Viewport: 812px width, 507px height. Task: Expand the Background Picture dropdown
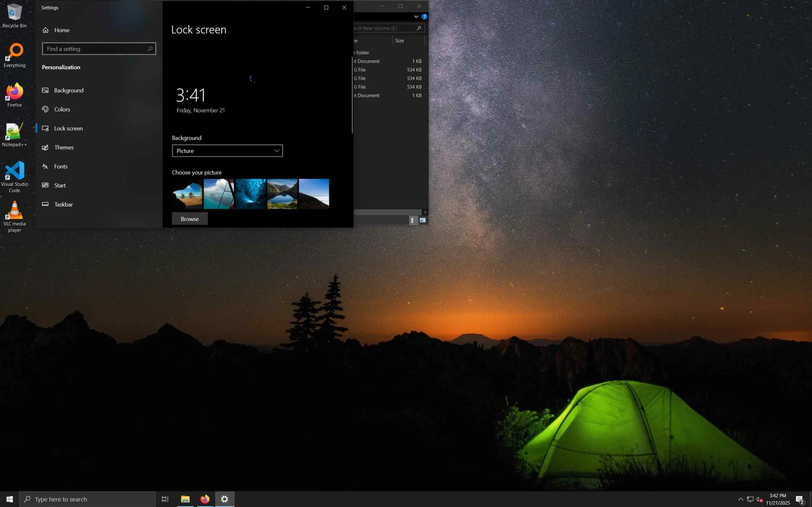point(227,151)
